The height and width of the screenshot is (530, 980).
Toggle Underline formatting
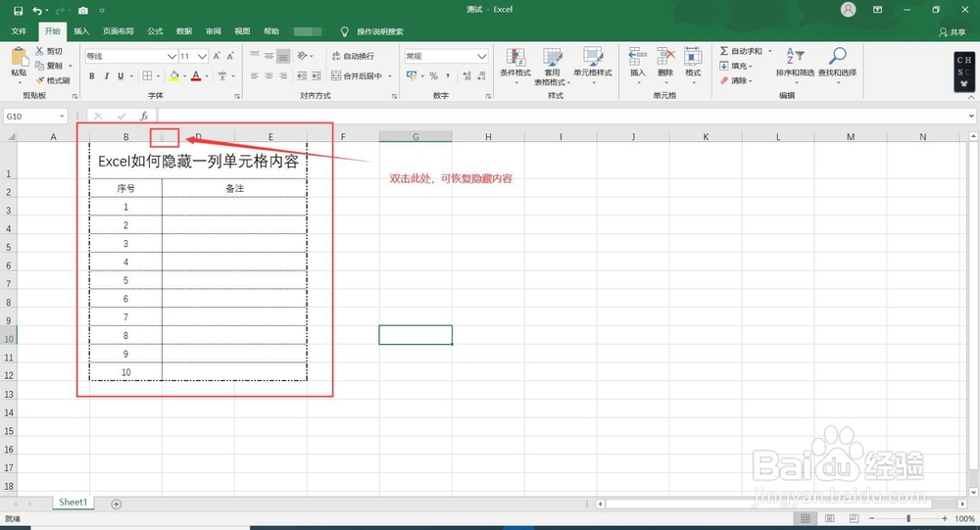click(x=121, y=75)
